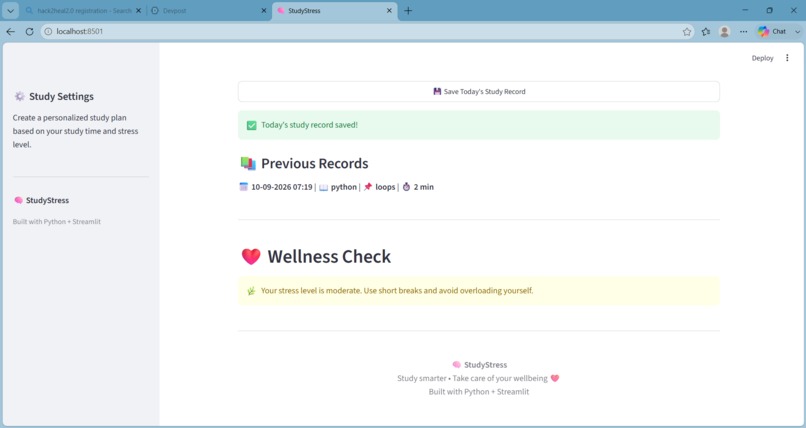The width and height of the screenshot is (806, 428).
Task: Close the hack2heal2.0 registration tab
Action: point(138,10)
